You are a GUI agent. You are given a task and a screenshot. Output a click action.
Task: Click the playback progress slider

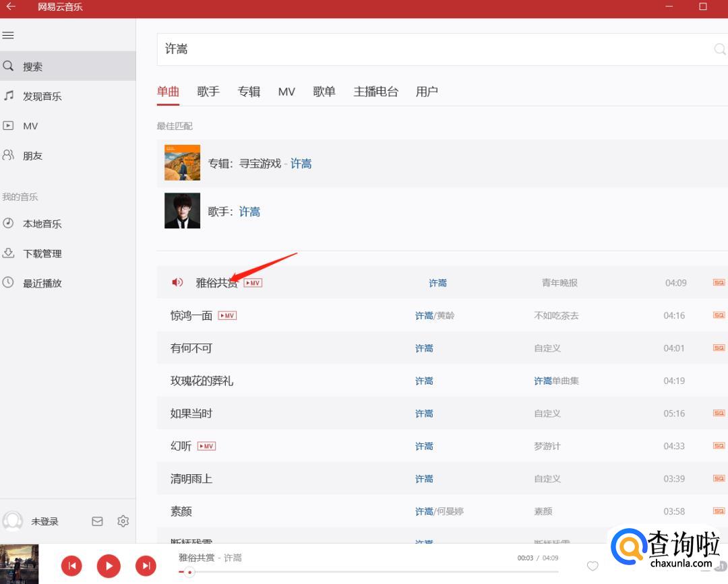(369, 572)
